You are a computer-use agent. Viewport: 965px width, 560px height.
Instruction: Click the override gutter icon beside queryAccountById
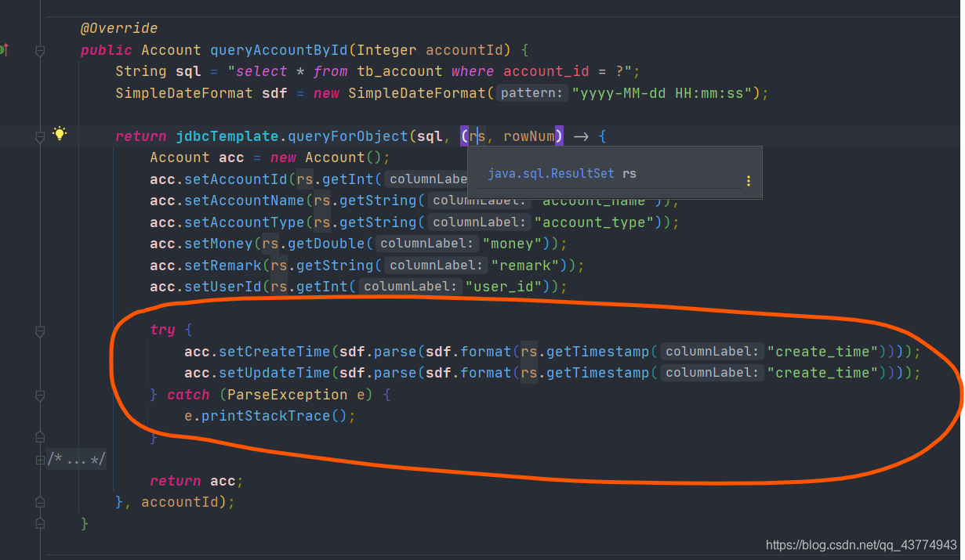3,50
